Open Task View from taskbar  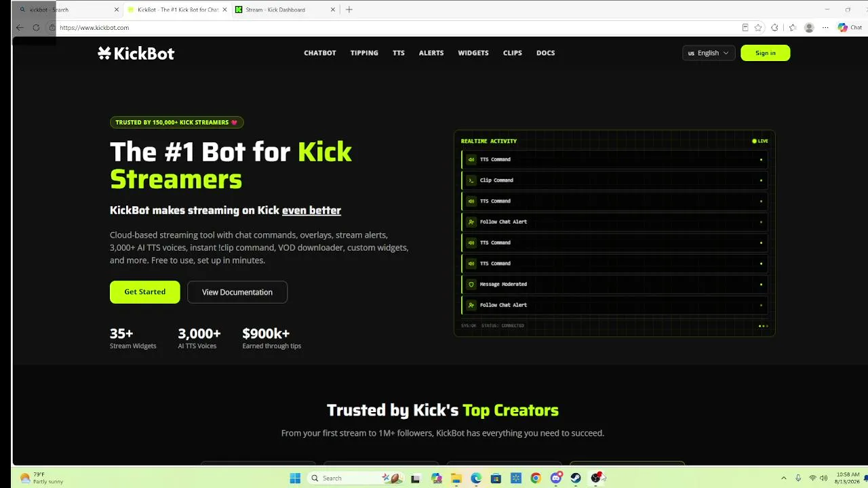point(416,478)
